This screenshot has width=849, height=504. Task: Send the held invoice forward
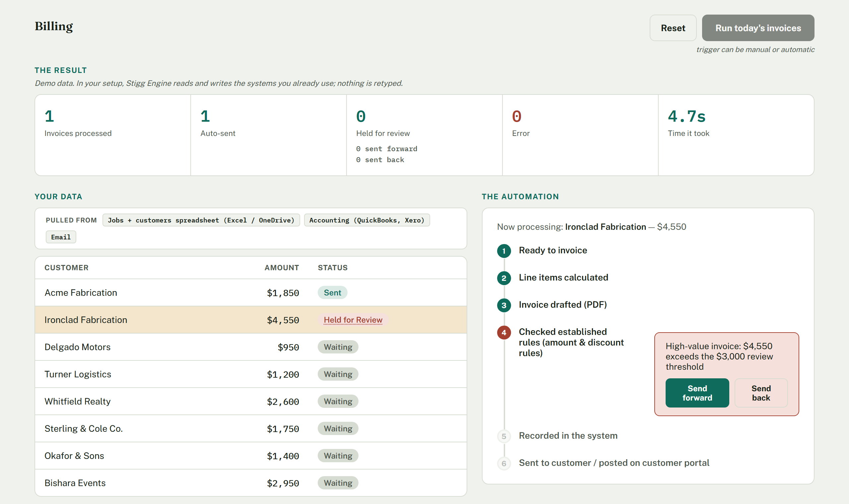click(697, 393)
